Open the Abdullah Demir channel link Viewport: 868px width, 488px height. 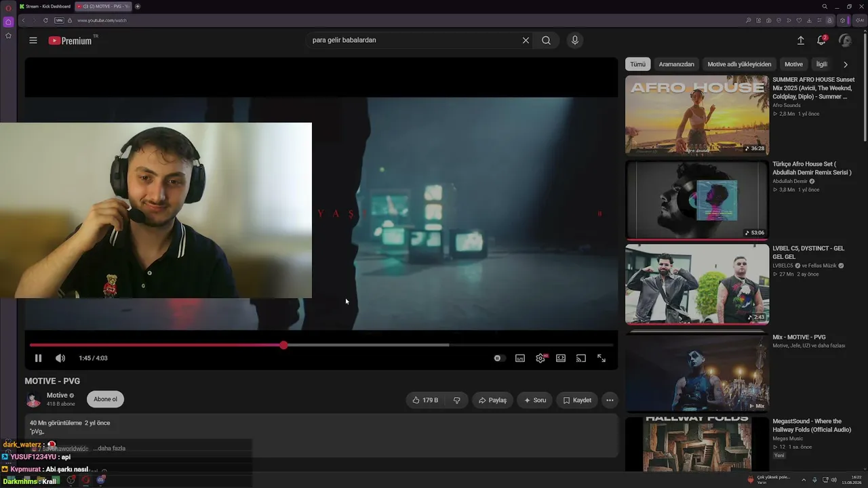[x=790, y=182]
